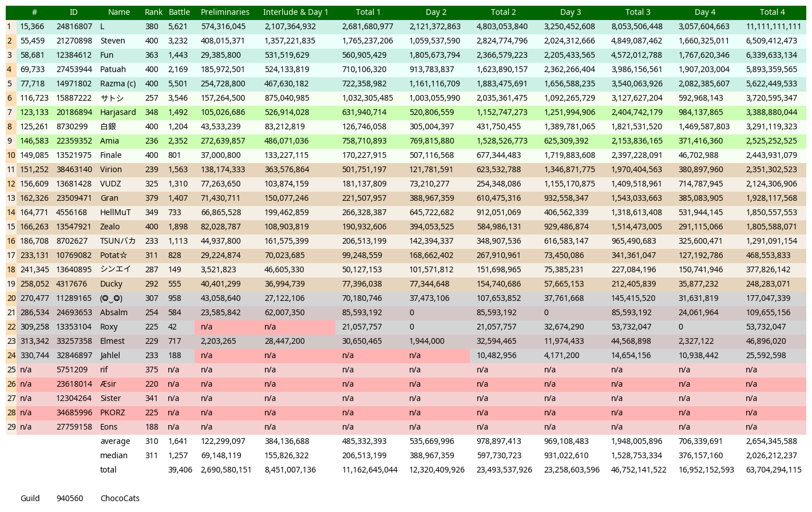
Task: Click the name cell Absalm
Action: [114, 312]
